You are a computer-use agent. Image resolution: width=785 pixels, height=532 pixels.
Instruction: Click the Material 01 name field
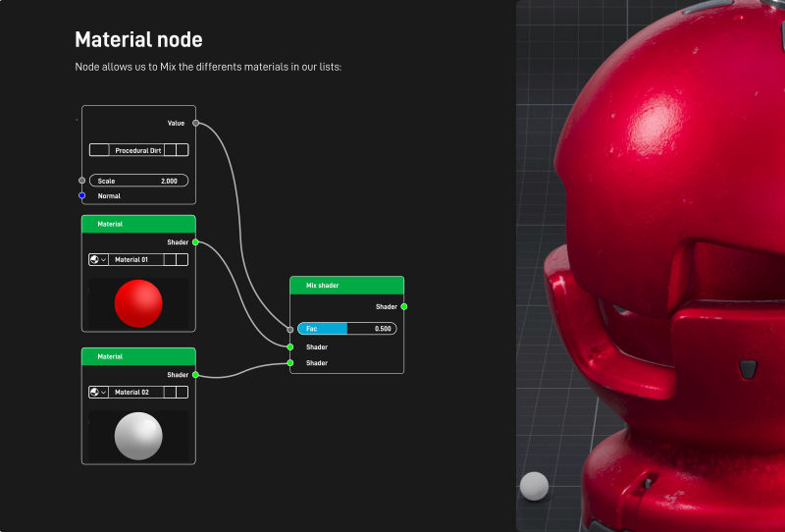[x=136, y=259]
